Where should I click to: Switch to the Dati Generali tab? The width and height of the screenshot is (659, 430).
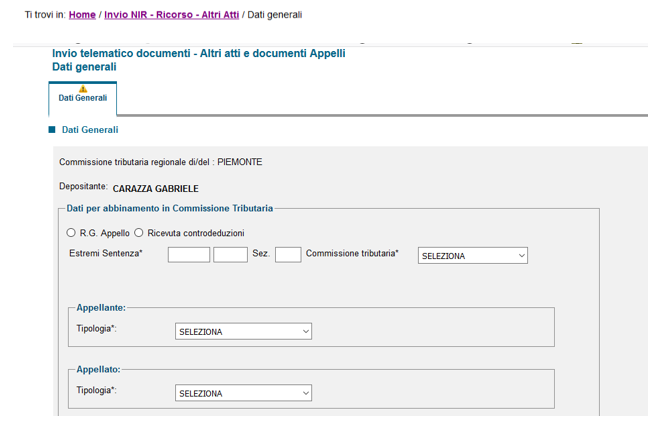click(83, 98)
